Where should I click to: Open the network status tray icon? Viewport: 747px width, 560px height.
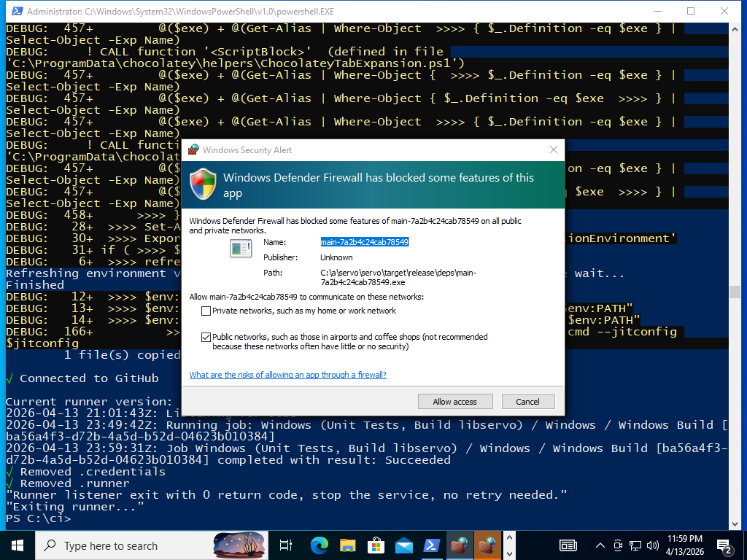(x=635, y=545)
